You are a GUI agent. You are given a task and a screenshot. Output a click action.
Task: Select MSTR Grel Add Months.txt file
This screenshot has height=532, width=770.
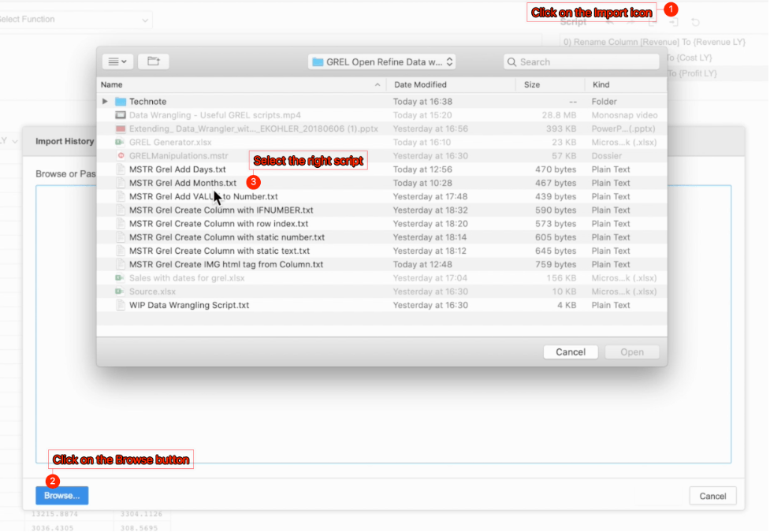(x=182, y=183)
